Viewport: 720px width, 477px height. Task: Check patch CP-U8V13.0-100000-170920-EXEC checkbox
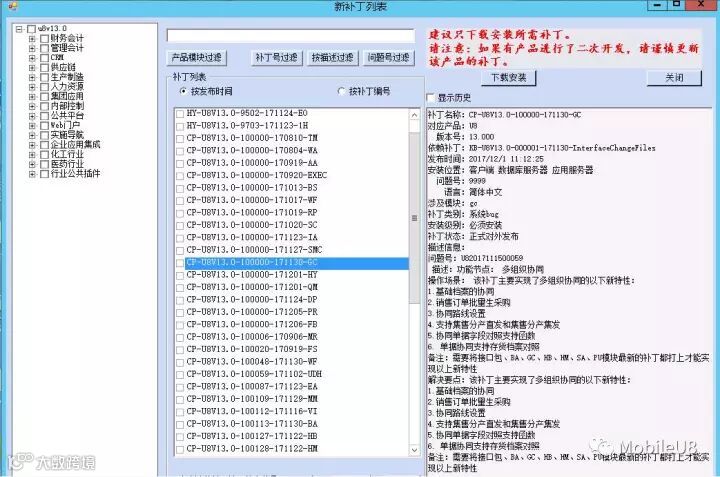(180, 176)
